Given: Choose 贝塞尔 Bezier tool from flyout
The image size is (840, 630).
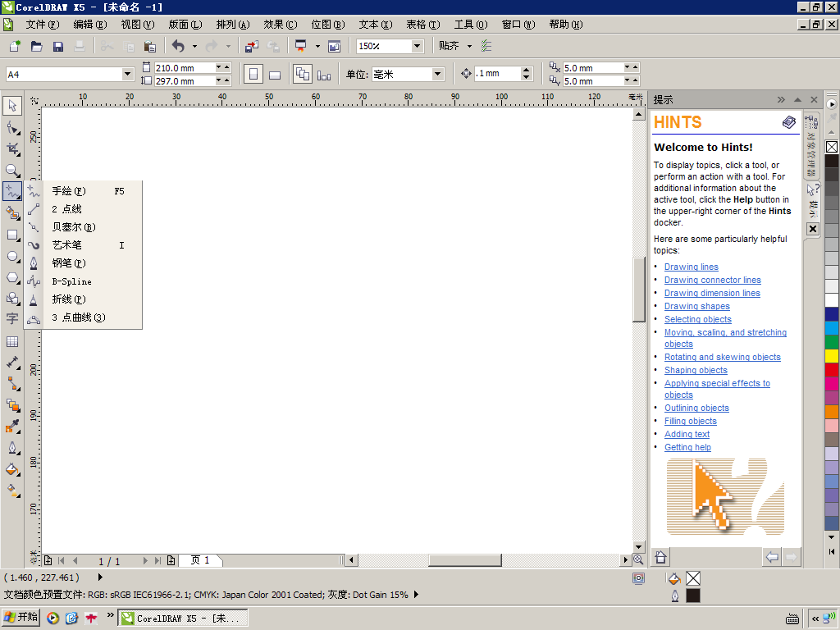Looking at the screenshot, I should 84,227.
